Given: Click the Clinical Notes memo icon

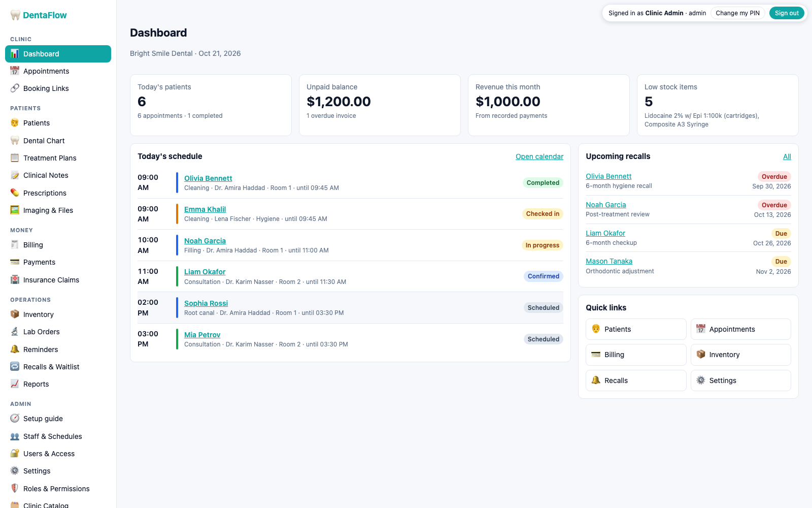Looking at the screenshot, I should (x=15, y=175).
